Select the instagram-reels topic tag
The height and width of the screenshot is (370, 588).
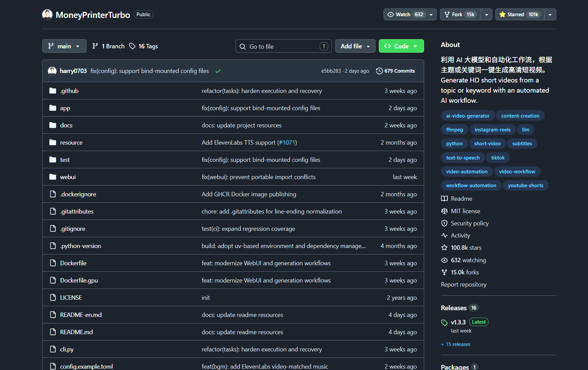492,130
